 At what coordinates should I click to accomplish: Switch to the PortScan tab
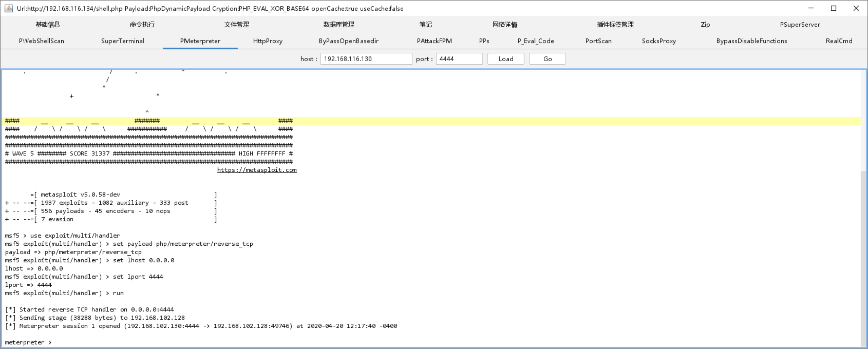click(x=598, y=41)
